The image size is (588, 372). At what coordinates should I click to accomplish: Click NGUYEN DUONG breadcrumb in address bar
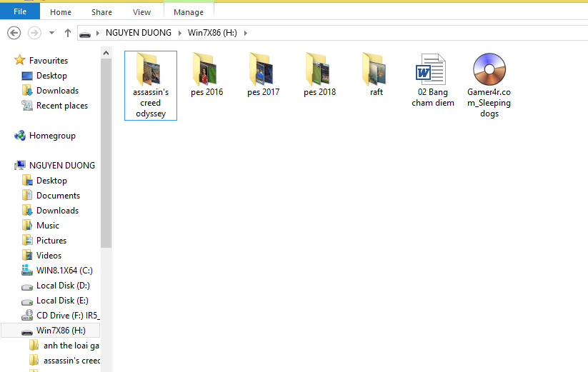pos(139,33)
